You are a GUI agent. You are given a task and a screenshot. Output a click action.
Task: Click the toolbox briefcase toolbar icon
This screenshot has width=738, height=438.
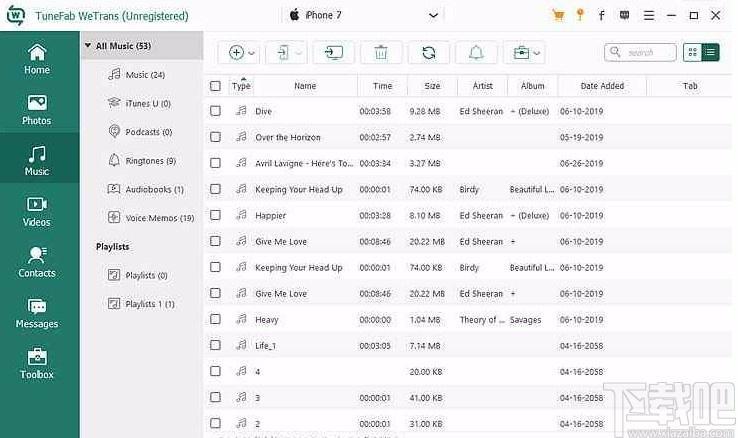point(521,53)
